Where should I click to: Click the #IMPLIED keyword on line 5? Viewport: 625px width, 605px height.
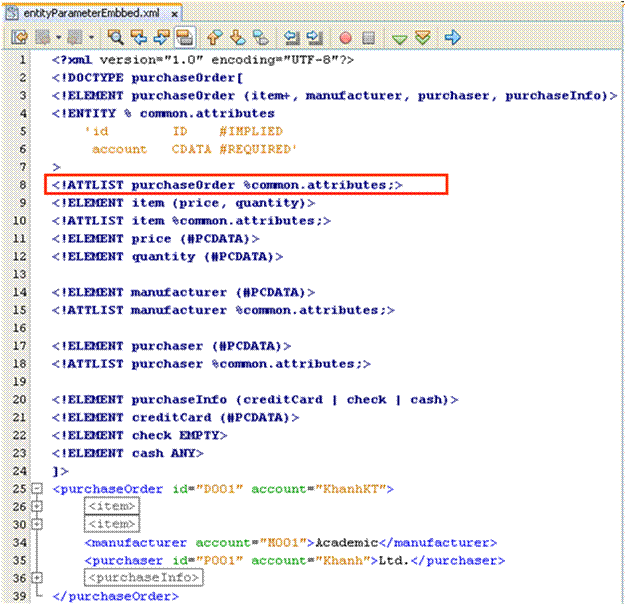pyautogui.click(x=251, y=132)
